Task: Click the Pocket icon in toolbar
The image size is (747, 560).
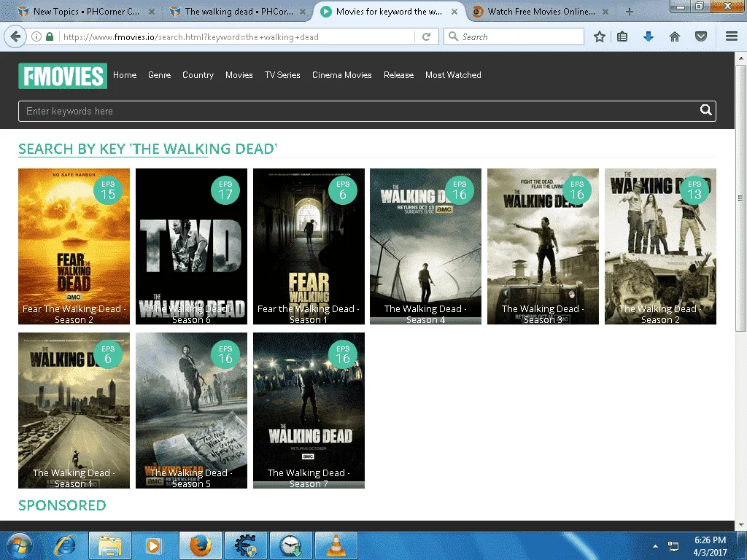Action: (700, 36)
